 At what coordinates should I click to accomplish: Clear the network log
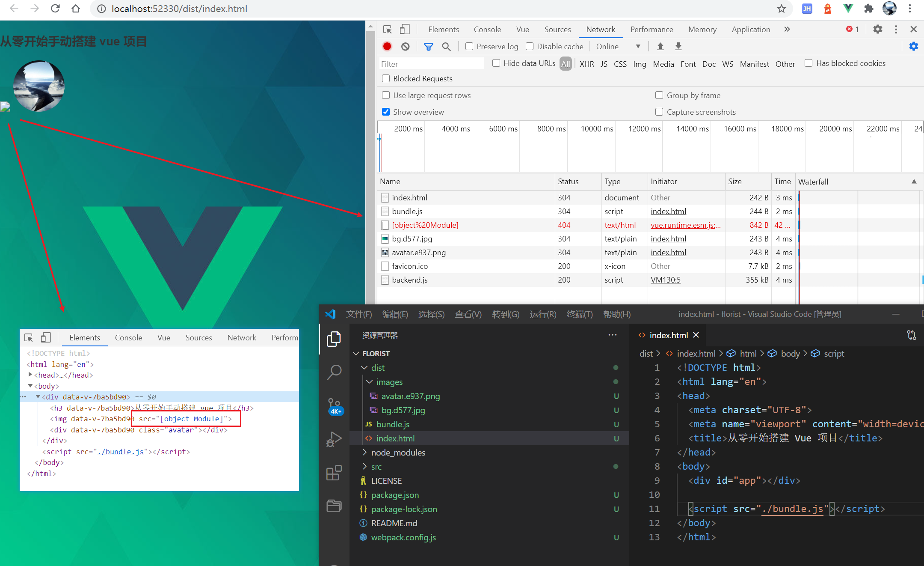pos(405,46)
